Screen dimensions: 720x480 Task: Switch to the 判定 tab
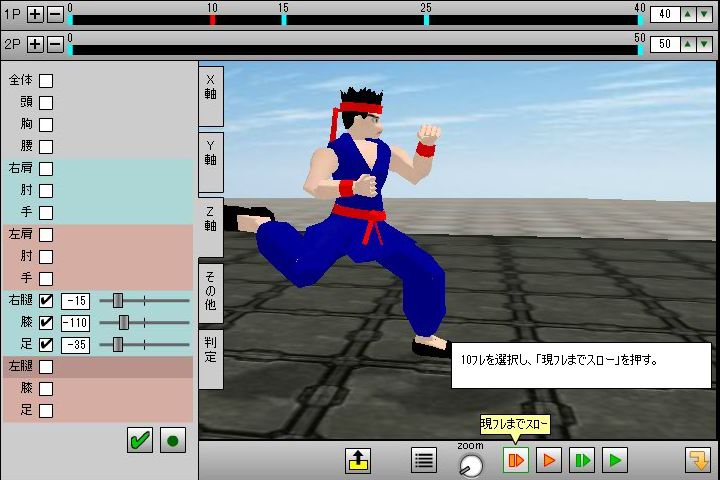[211, 359]
